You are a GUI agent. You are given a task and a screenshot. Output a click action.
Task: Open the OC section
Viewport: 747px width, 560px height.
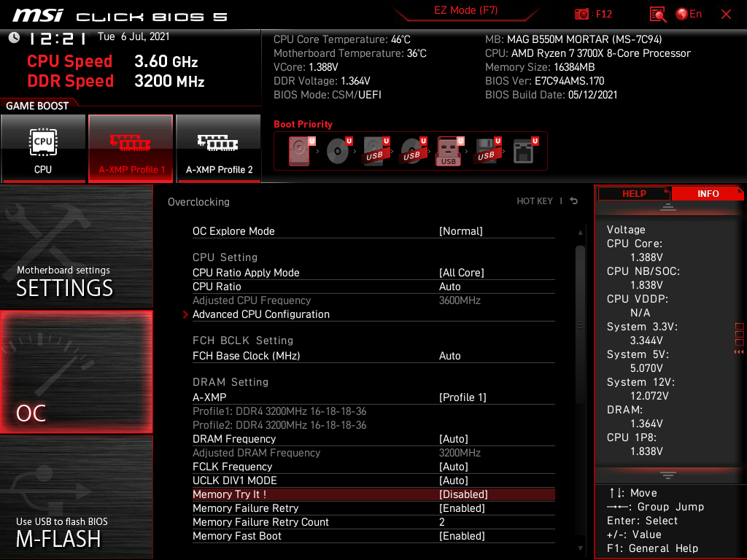(76, 373)
